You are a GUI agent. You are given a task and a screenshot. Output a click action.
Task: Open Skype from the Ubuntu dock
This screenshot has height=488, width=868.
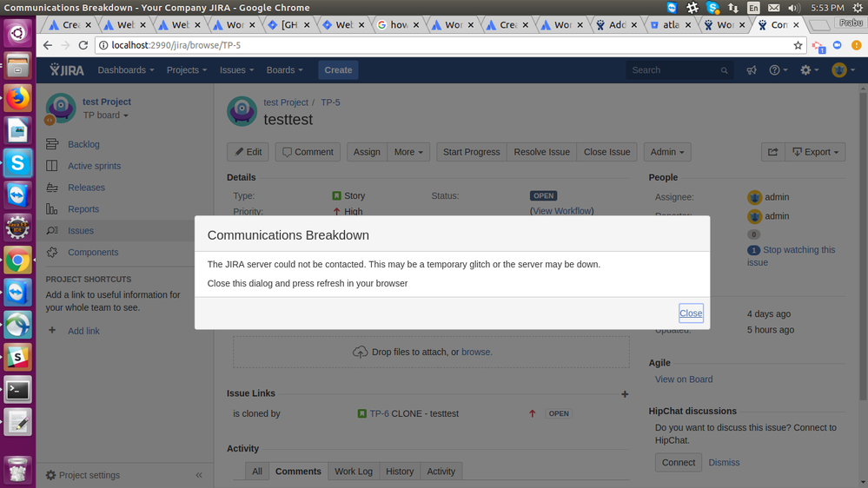[17, 163]
